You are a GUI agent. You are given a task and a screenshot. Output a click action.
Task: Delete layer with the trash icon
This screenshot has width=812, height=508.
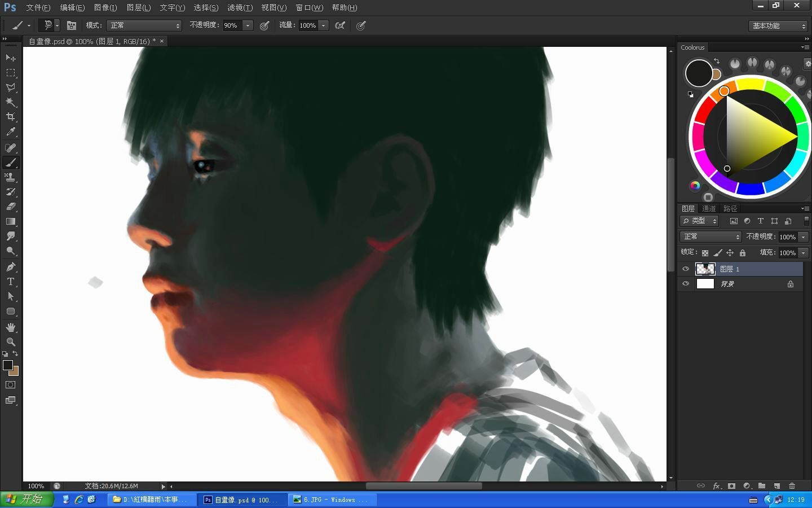pos(792,485)
